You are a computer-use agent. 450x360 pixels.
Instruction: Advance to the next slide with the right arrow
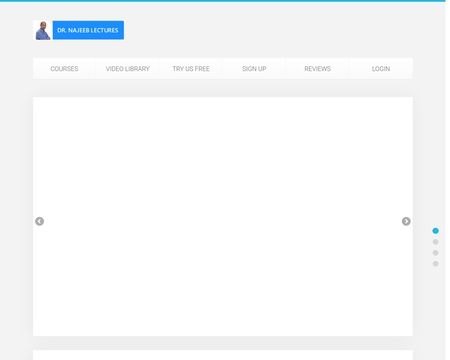point(406,221)
